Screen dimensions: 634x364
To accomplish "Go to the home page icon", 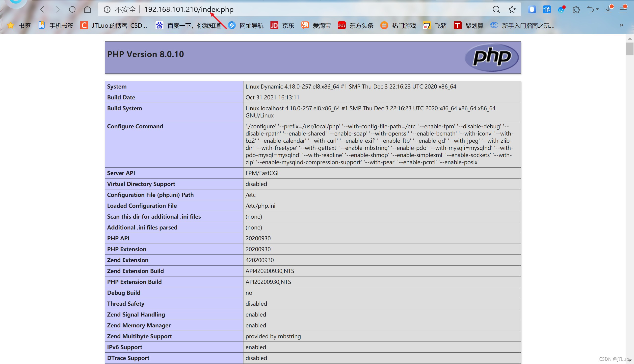I will point(87,9).
